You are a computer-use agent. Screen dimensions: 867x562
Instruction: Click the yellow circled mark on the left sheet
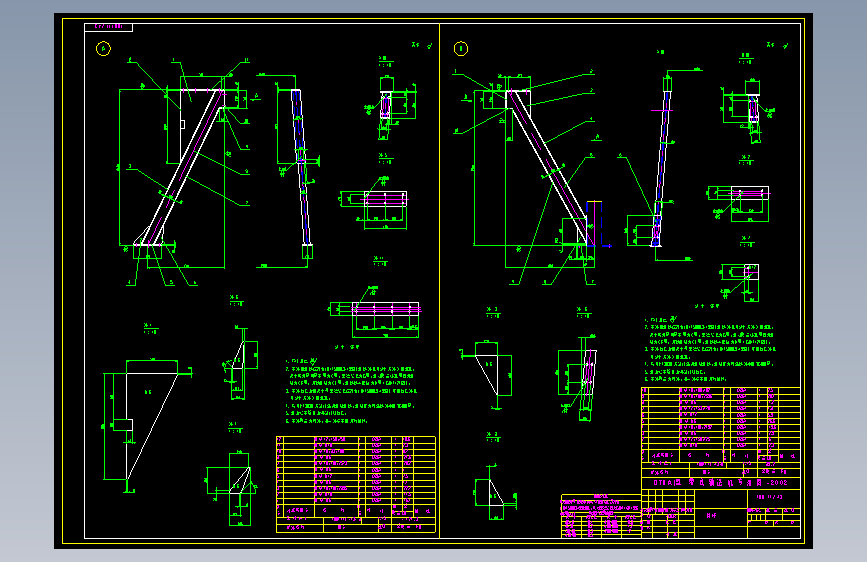[x=103, y=49]
